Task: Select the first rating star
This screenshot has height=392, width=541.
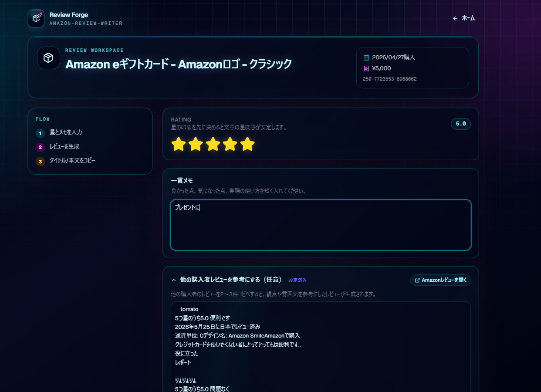Action: 179,144
